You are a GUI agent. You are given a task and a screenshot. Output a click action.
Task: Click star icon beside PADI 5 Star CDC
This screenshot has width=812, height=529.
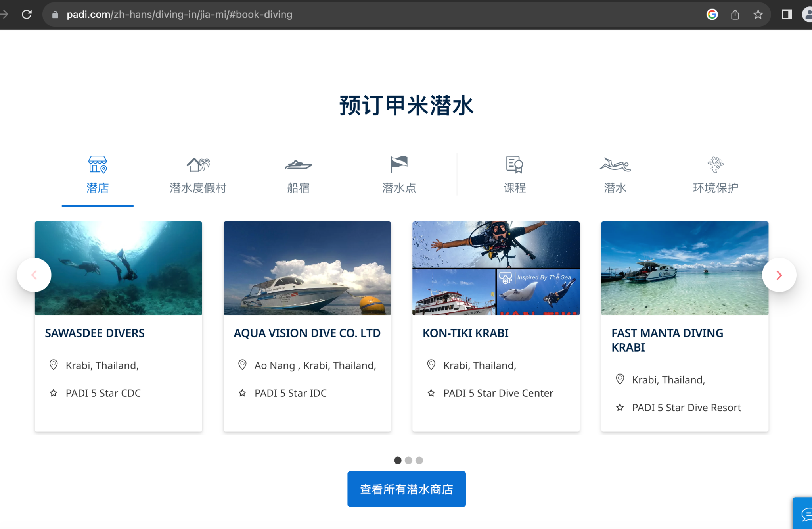pyautogui.click(x=54, y=393)
